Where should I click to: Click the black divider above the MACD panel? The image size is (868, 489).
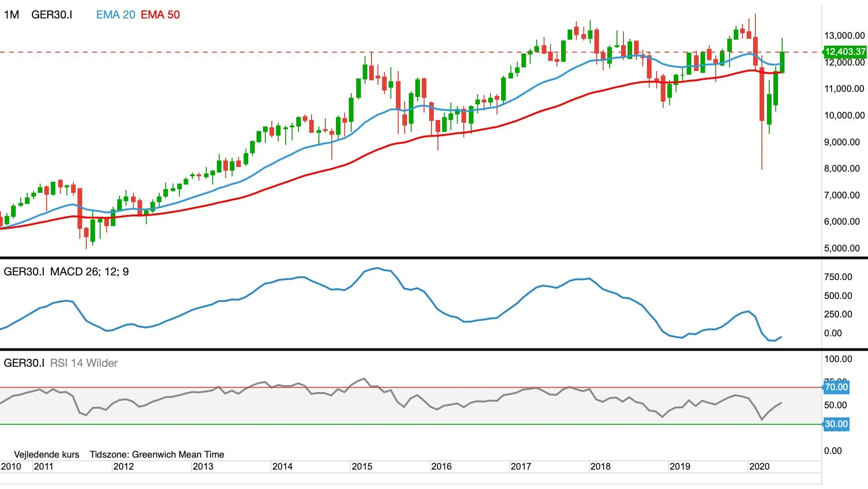pos(434,258)
